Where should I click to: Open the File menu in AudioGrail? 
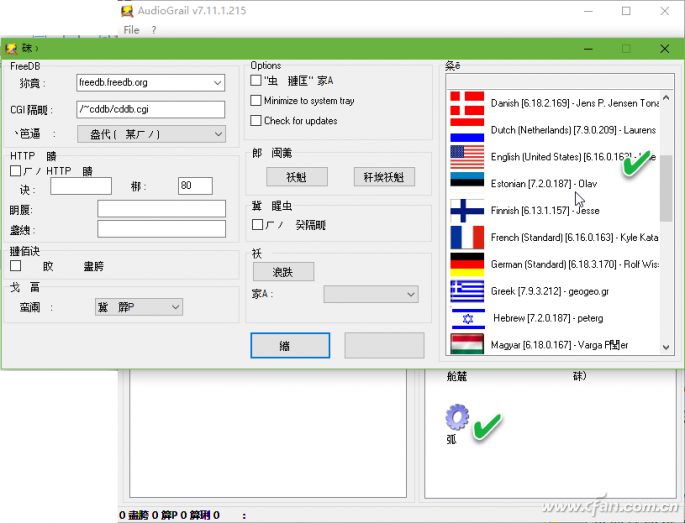point(131,30)
